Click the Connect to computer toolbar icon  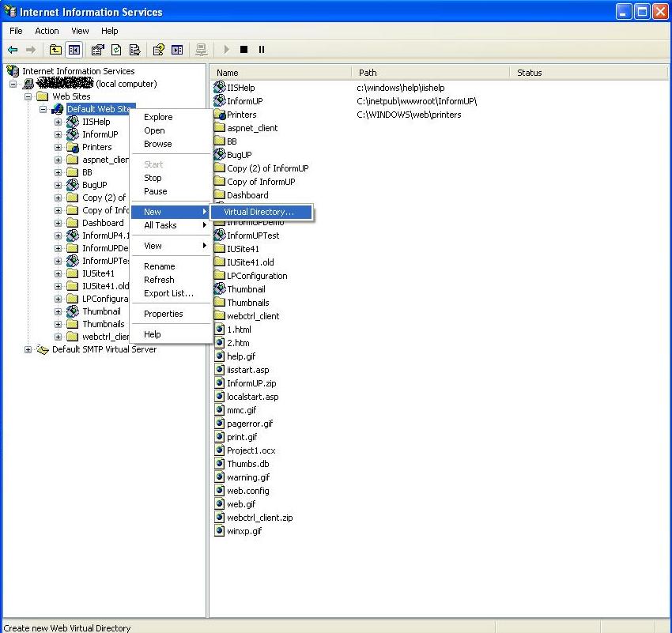(201, 50)
